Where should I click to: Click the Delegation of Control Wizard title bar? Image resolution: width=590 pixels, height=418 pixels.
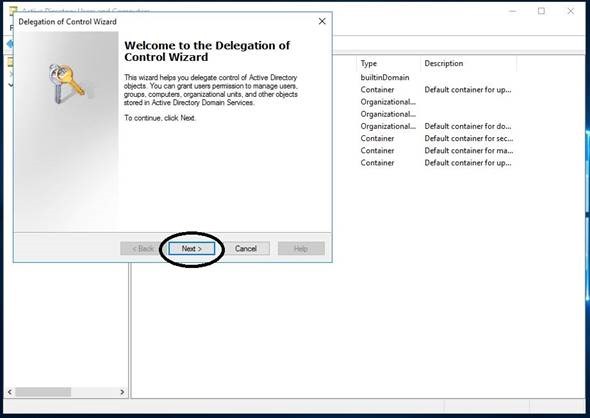coord(166,21)
